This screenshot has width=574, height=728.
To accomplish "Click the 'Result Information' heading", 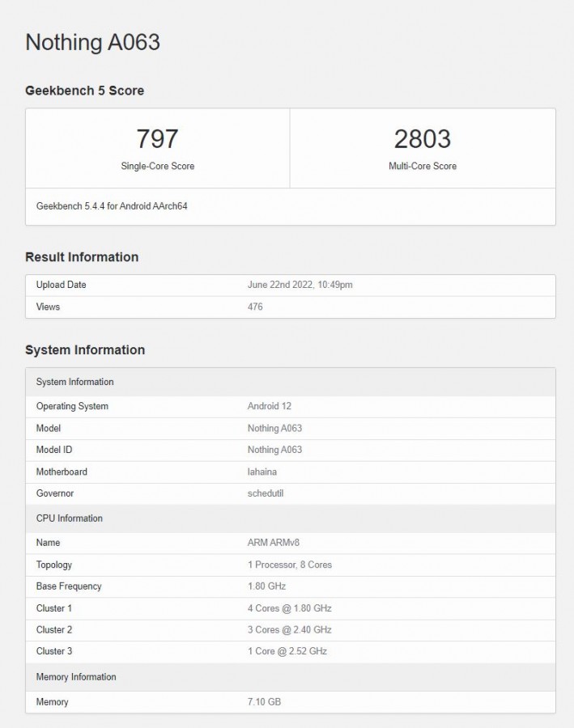I will coord(82,257).
